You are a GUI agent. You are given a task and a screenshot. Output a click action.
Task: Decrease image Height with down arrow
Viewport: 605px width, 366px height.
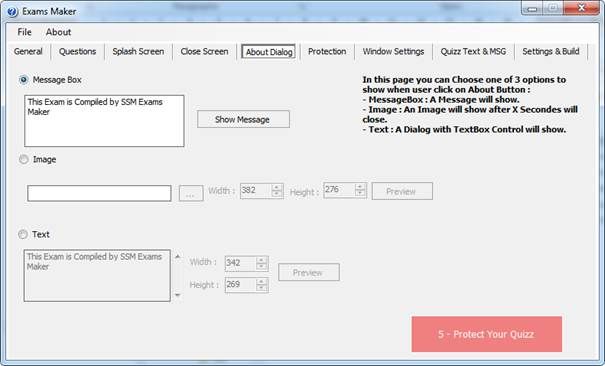[x=360, y=193]
